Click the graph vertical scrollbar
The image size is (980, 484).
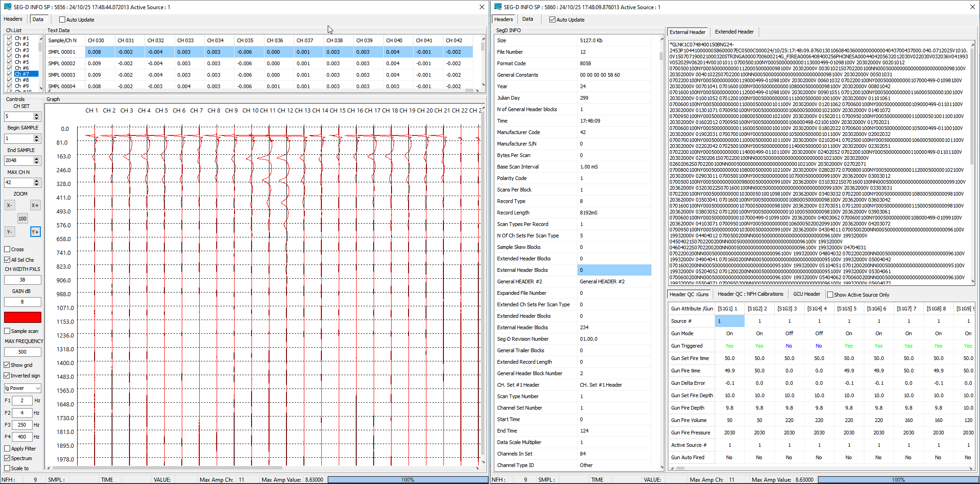tap(482, 286)
